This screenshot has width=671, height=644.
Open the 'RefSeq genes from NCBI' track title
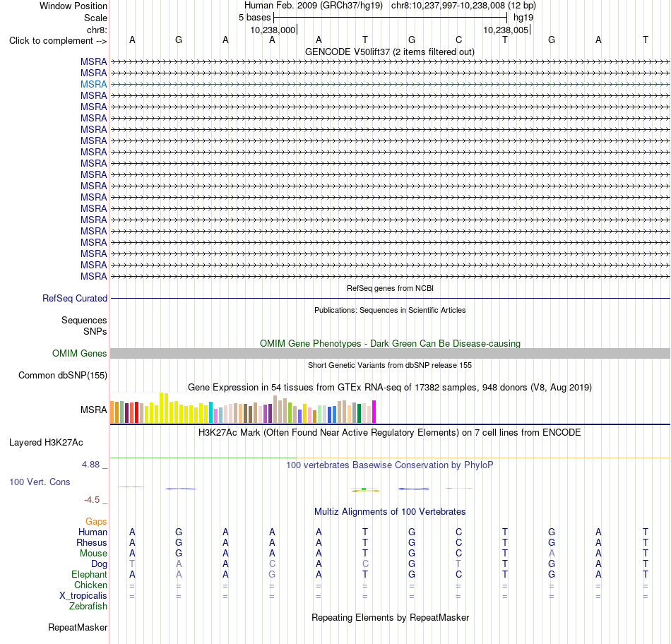tap(390, 288)
